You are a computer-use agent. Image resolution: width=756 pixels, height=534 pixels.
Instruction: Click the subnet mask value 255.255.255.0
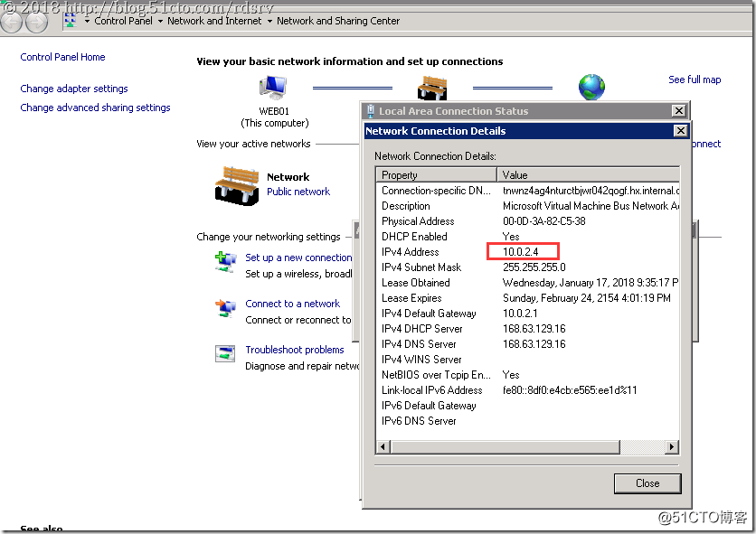(534, 267)
